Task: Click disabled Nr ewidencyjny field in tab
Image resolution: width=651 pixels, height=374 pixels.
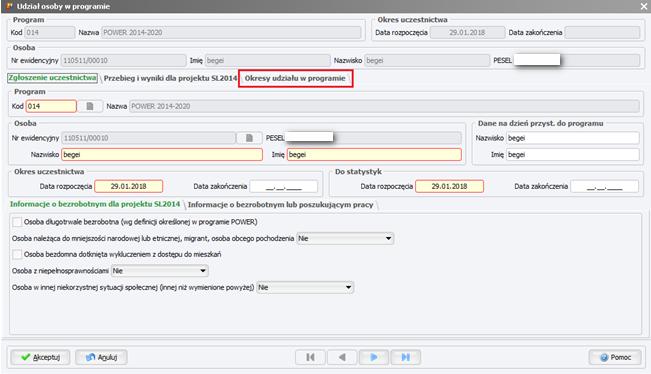Action: [148, 138]
